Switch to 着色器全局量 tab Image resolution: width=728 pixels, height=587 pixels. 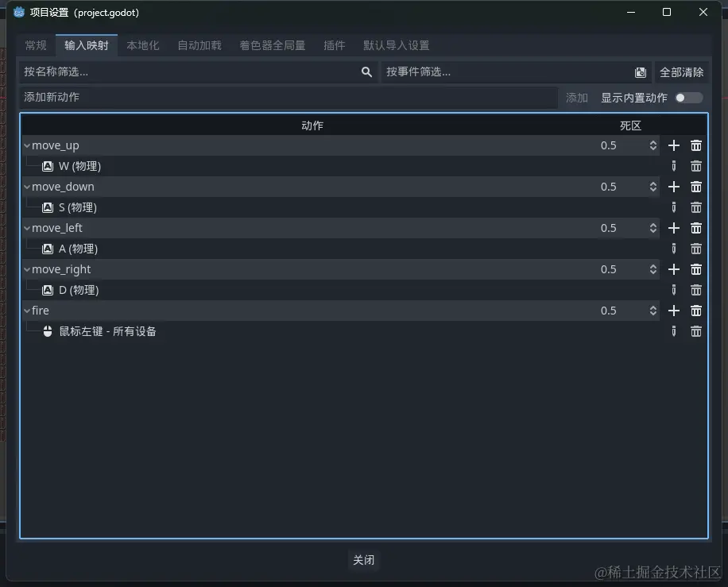tap(273, 45)
